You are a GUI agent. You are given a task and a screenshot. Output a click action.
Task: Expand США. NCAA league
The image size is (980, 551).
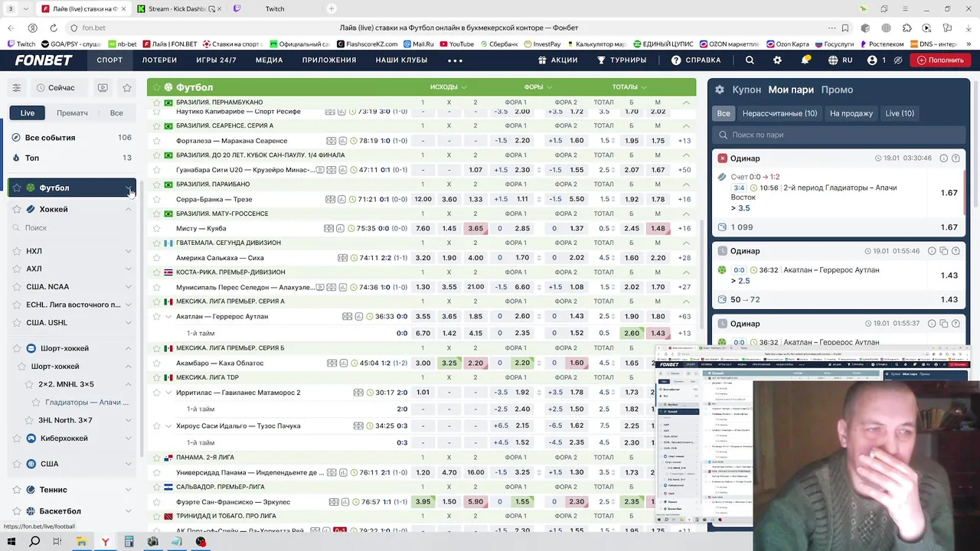(x=128, y=286)
